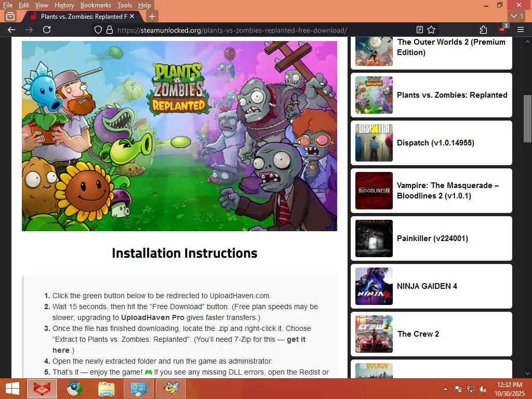
Task: Open the extensions puzzle icon
Action: (x=484, y=30)
